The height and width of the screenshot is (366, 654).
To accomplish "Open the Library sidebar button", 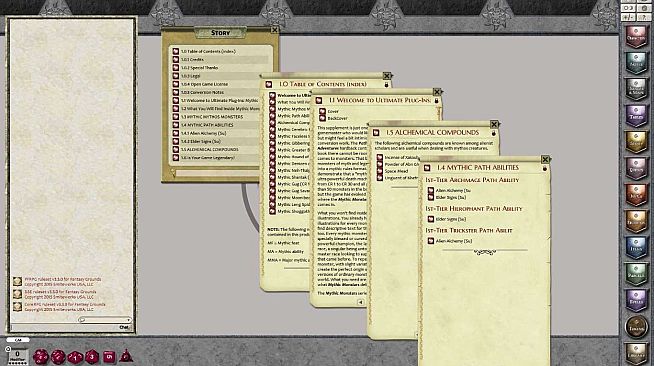I will click(636, 353).
